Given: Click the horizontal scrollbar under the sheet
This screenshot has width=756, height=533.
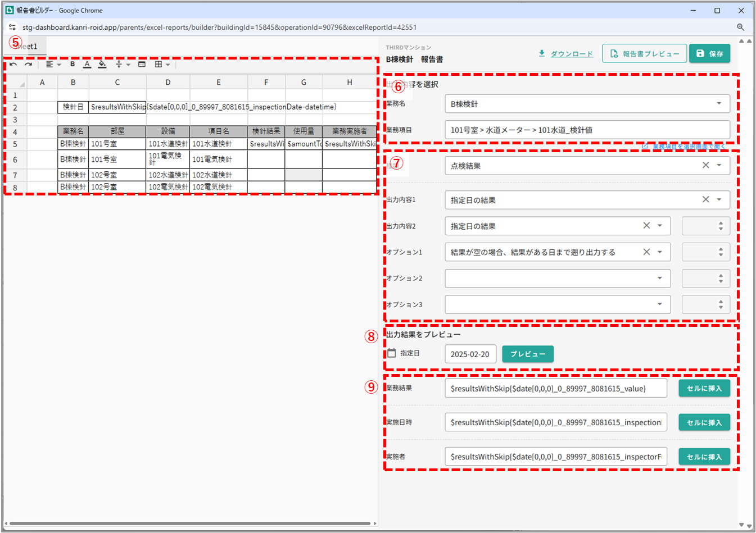Looking at the screenshot, I should (x=189, y=523).
